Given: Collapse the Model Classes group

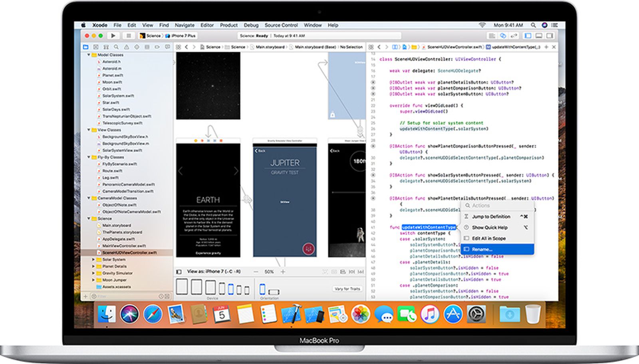Looking at the screenshot, I should point(89,55).
